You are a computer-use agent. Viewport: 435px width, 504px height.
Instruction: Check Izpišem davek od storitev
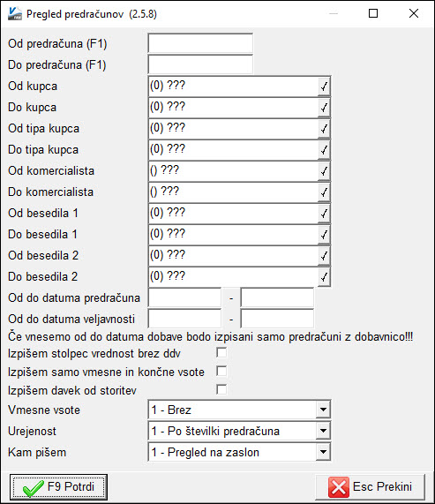tap(221, 389)
